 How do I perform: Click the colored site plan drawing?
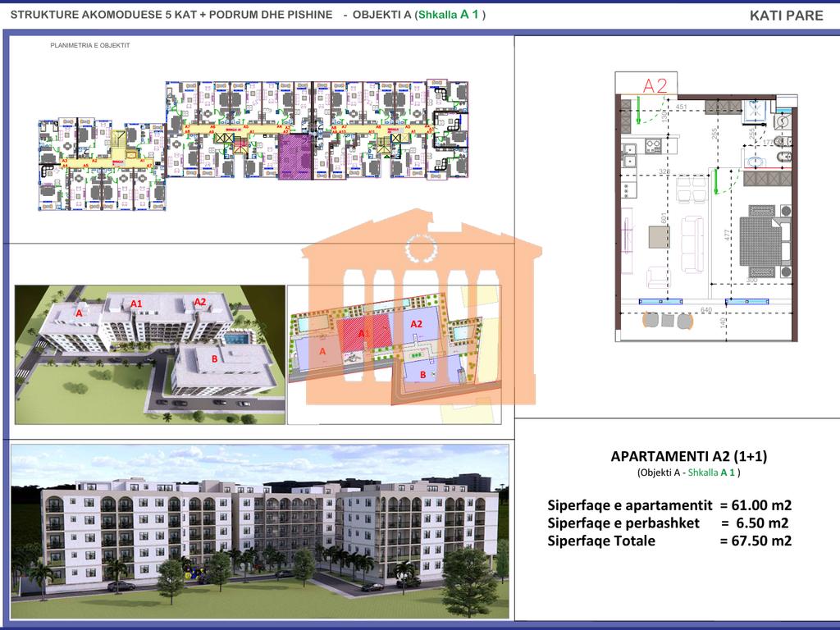click(x=395, y=354)
